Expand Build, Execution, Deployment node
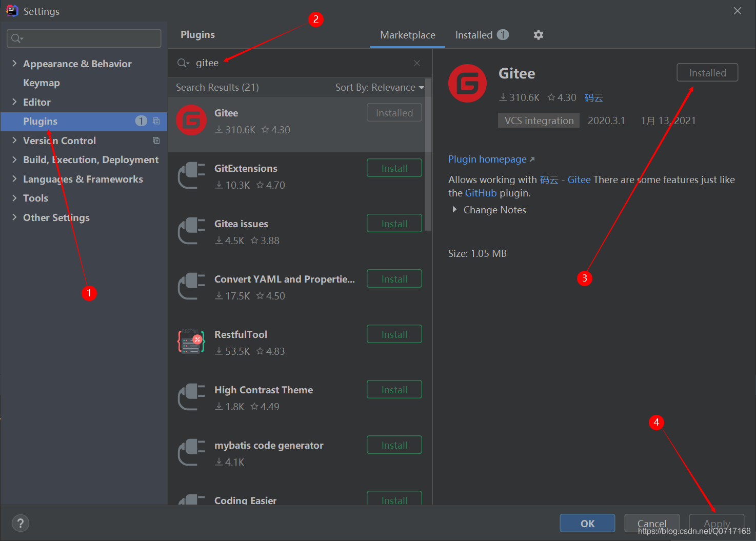 [14, 159]
